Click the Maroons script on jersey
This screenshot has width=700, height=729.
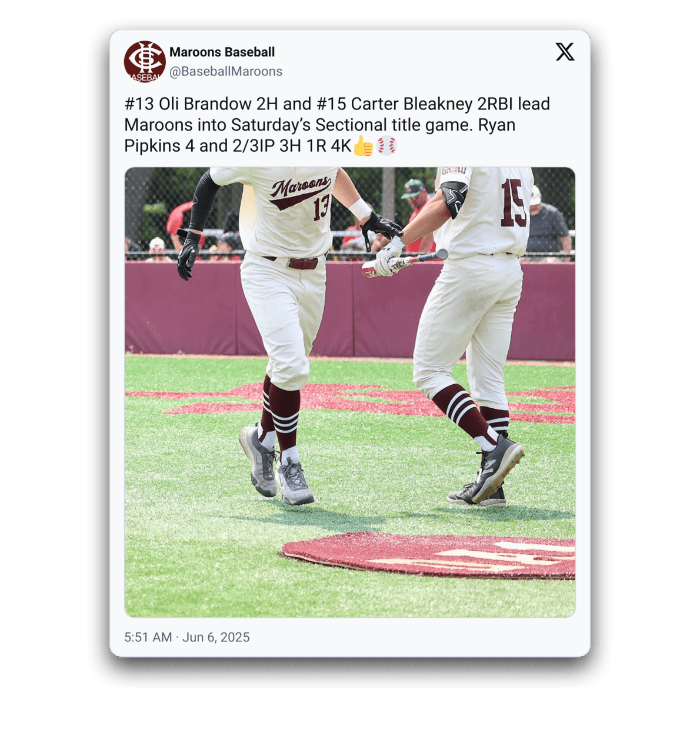[x=300, y=191]
